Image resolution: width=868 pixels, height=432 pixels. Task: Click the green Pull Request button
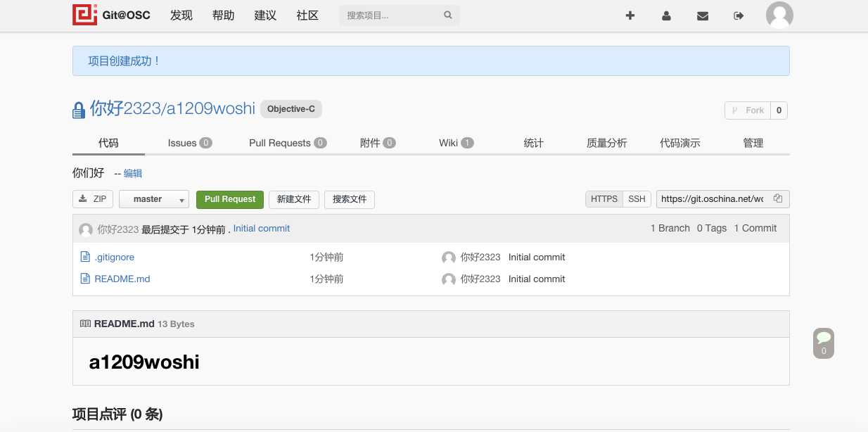point(230,199)
